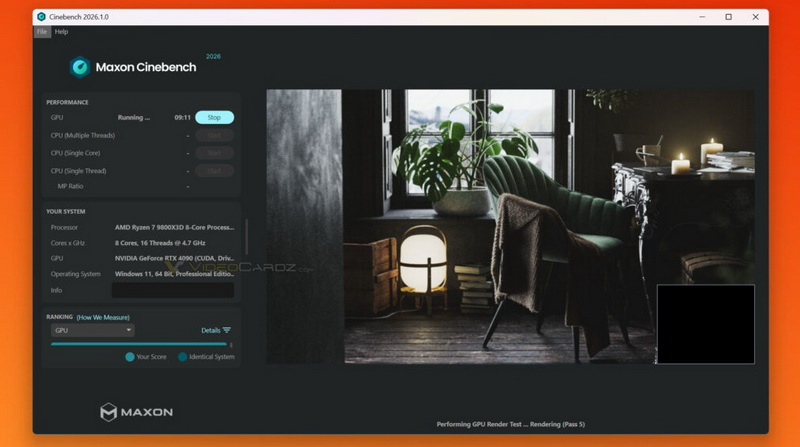Image resolution: width=800 pixels, height=447 pixels.
Task: Open the File menu
Action: point(41,32)
